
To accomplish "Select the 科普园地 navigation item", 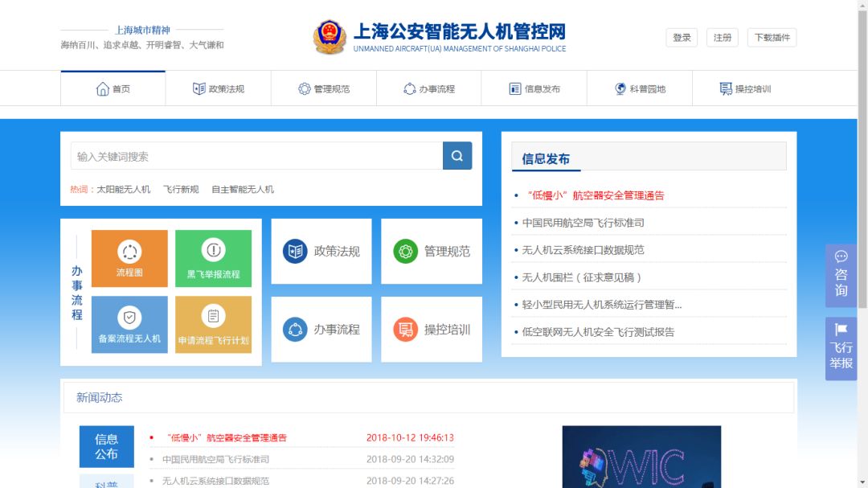I will pyautogui.click(x=640, y=88).
